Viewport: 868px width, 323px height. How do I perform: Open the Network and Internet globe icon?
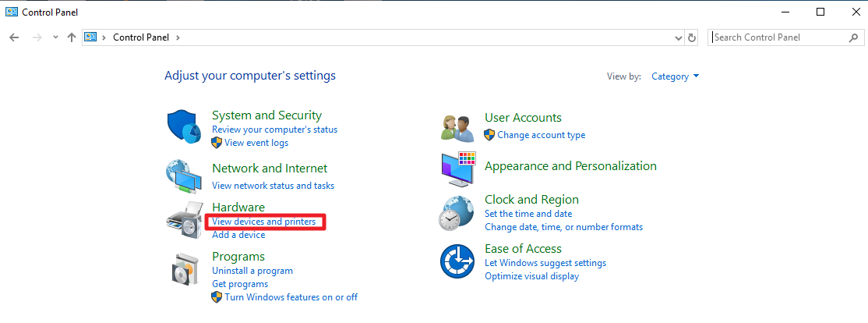185,175
